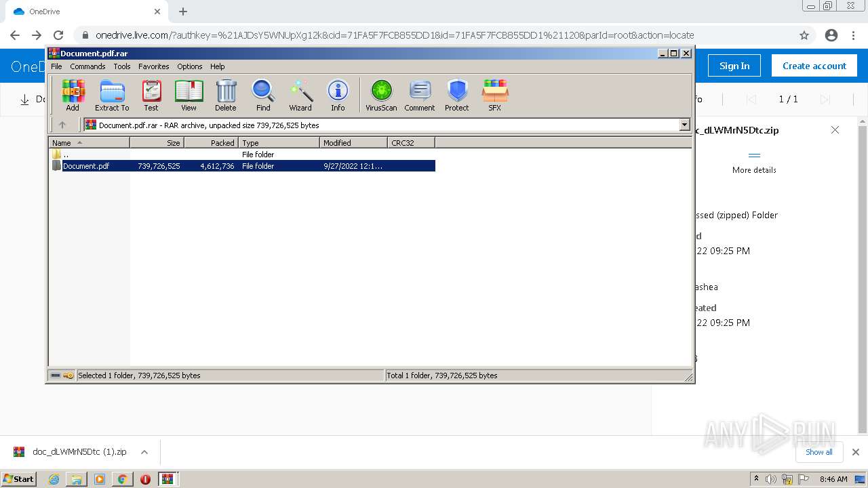Launch the Wizard tool
Screen dimensions: 868x488
tap(300, 95)
